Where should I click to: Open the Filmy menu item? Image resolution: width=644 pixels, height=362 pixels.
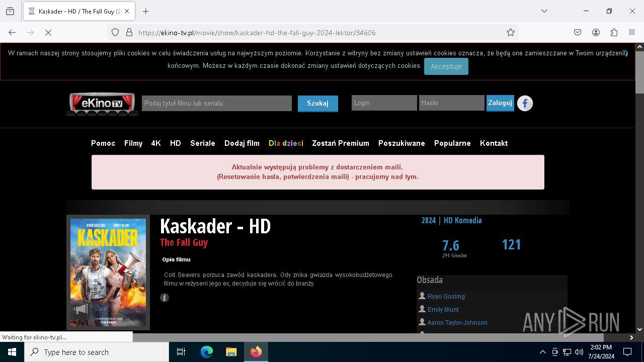(x=133, y=143)
